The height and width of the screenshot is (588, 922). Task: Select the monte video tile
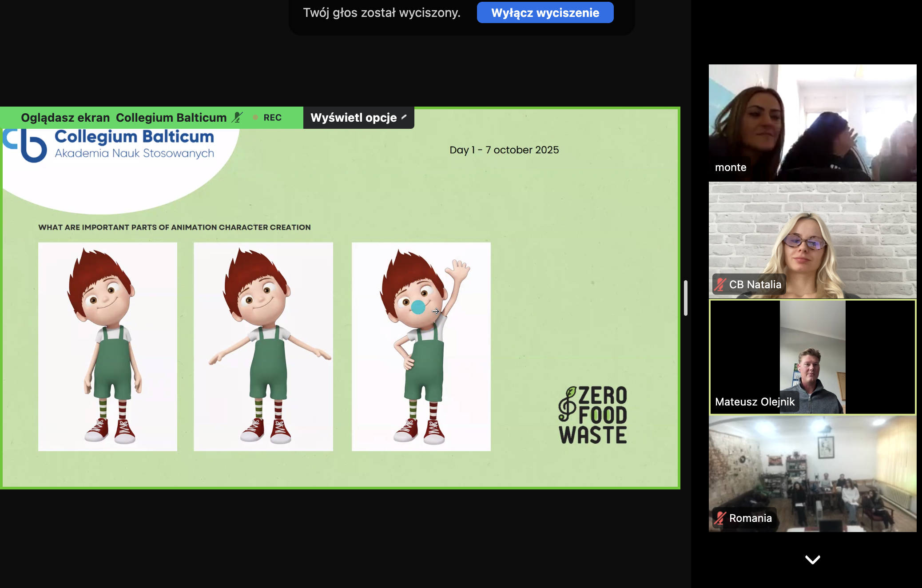pyautogui.click(x=812, y=123)
